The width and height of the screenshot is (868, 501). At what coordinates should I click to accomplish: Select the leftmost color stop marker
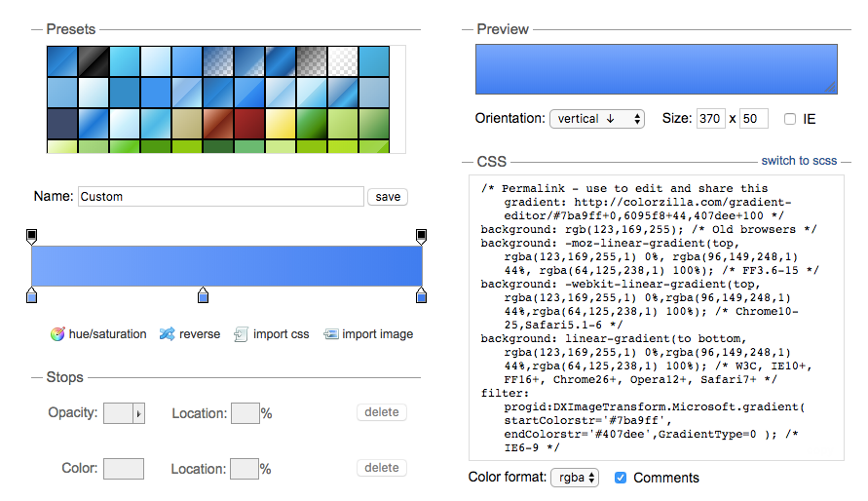31,295
